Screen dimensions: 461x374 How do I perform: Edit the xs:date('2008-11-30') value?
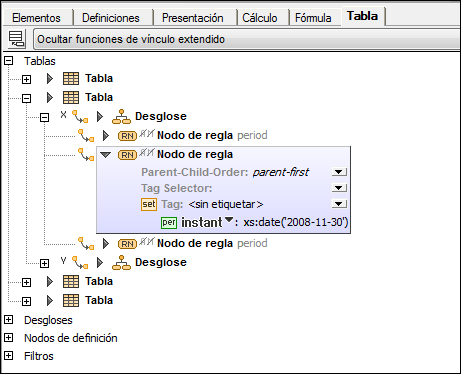[x=296, y=222]
